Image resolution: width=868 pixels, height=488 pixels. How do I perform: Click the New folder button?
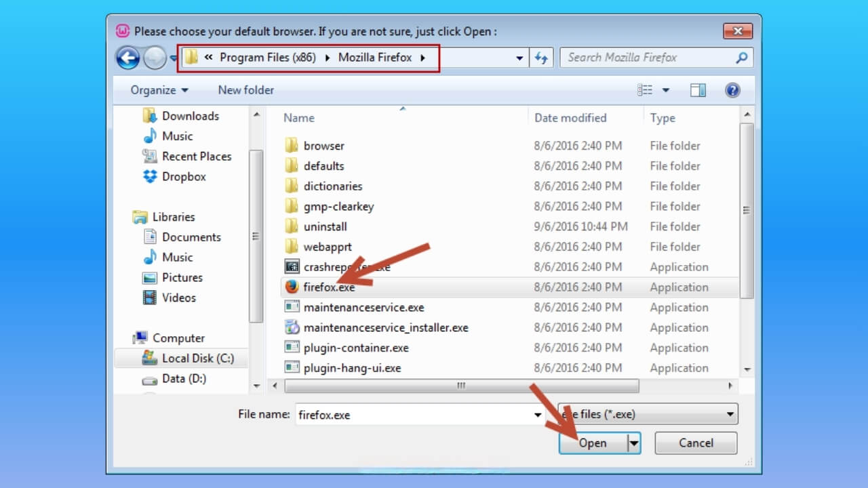246,90
